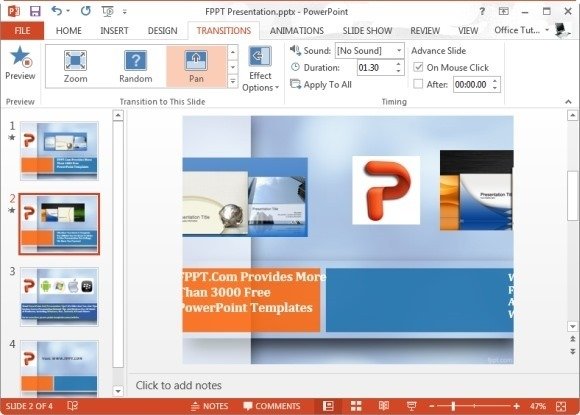Open COMMENTS pane from status bar

coord(272,406)
